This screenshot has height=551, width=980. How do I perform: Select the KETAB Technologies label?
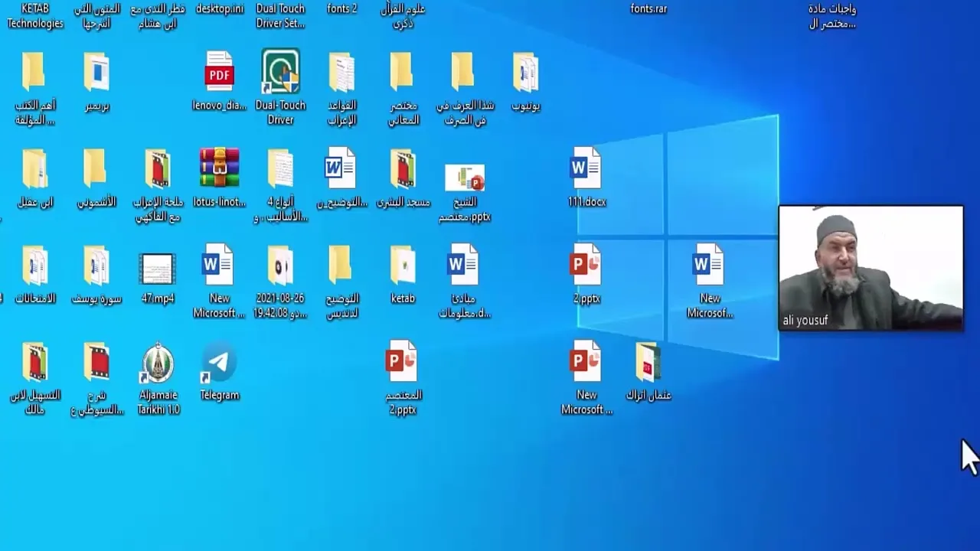[35, 16]
